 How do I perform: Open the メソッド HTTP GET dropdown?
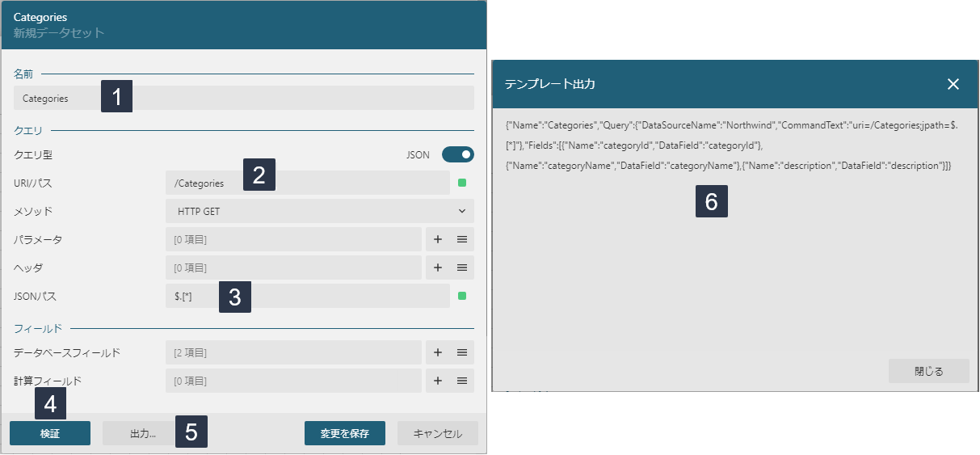point(319,211)
